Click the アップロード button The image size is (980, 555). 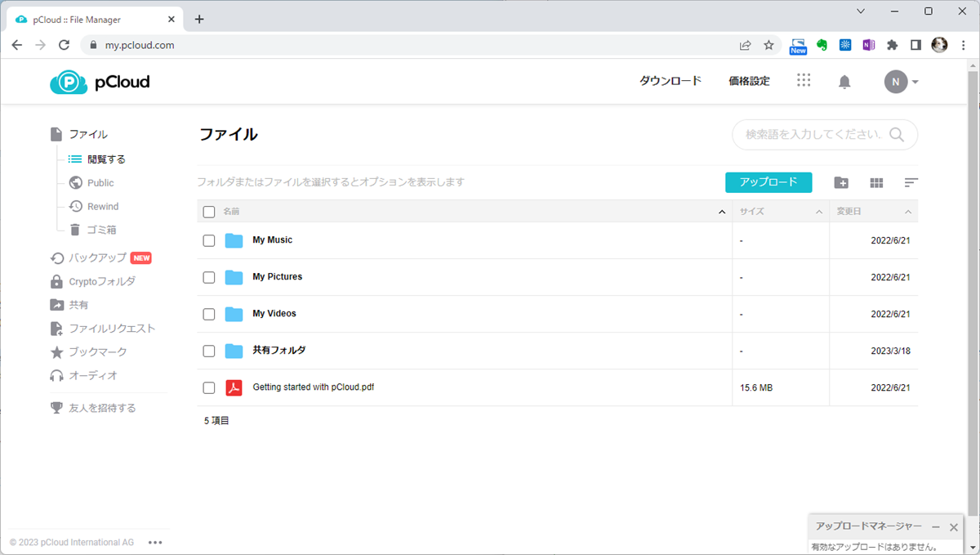point(768,182)
